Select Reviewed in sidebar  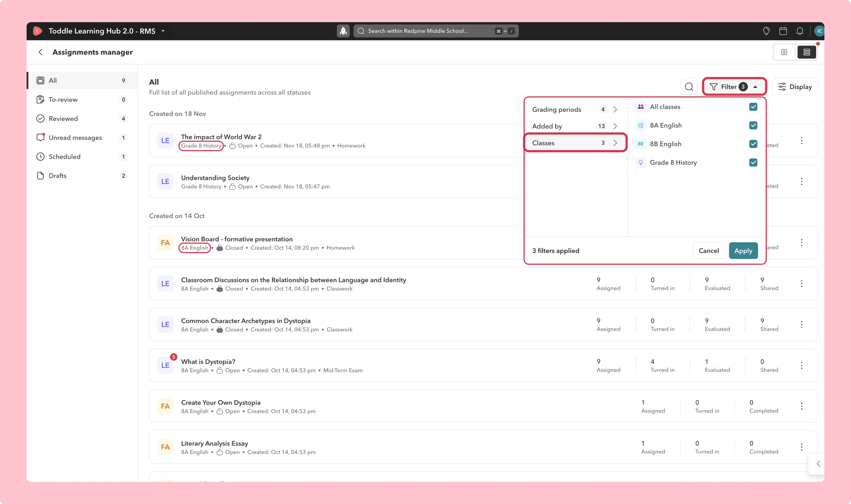tap(82, 119)
